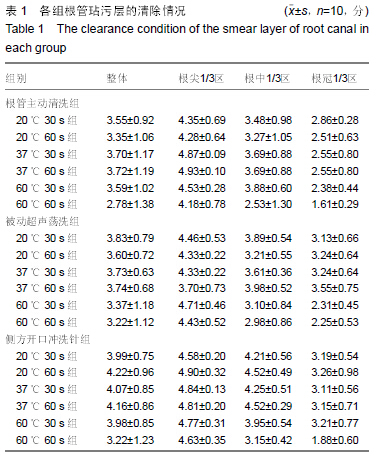Click the value 2.78±1.38
Screen dimensions: 381x461
click(x=130, y=204)
